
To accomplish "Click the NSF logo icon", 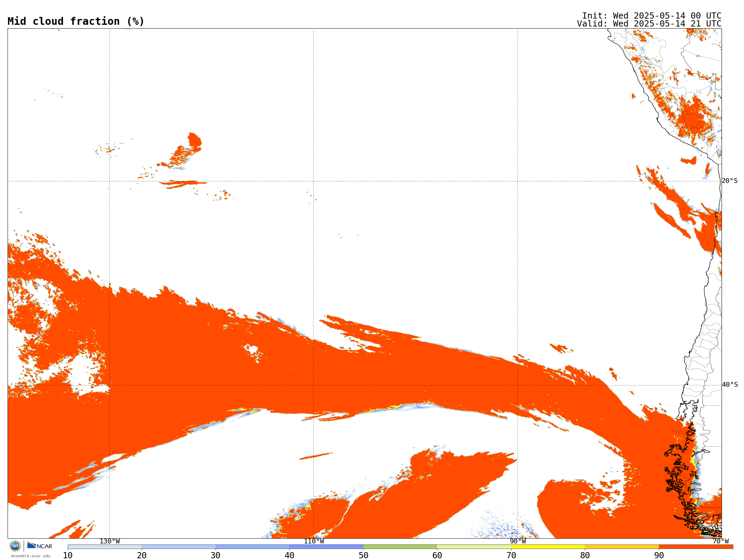I will [x=15, y=546].
